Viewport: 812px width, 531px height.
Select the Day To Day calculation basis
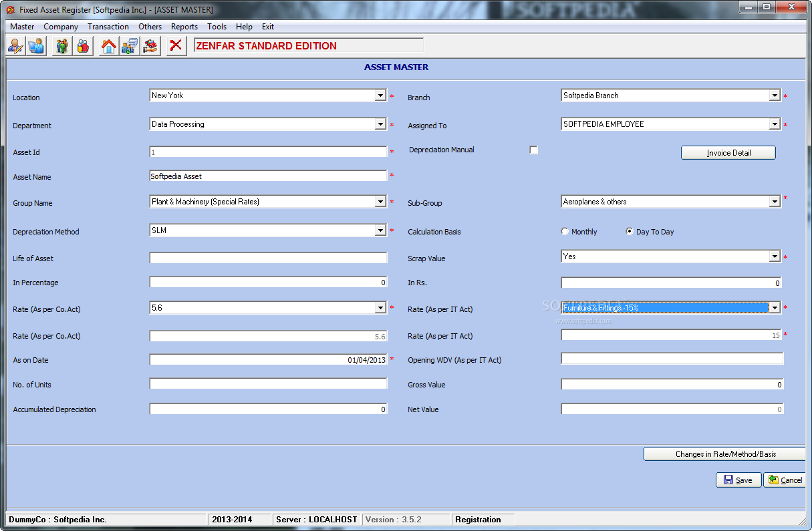point(650,232)
